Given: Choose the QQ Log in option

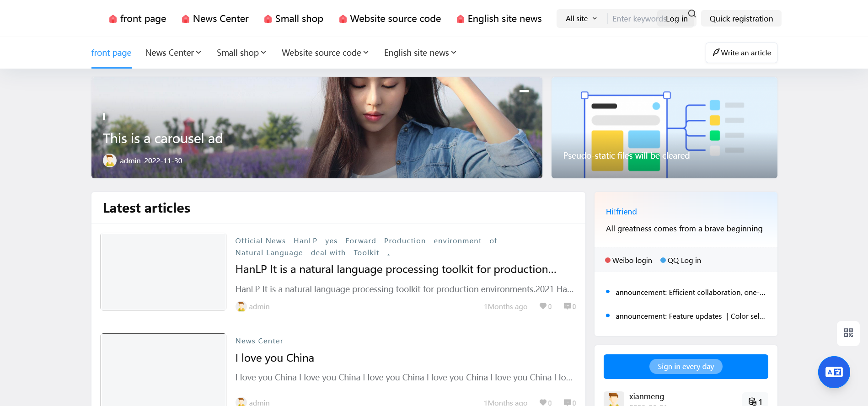Looking at the screenshot, I should point(680,260).
